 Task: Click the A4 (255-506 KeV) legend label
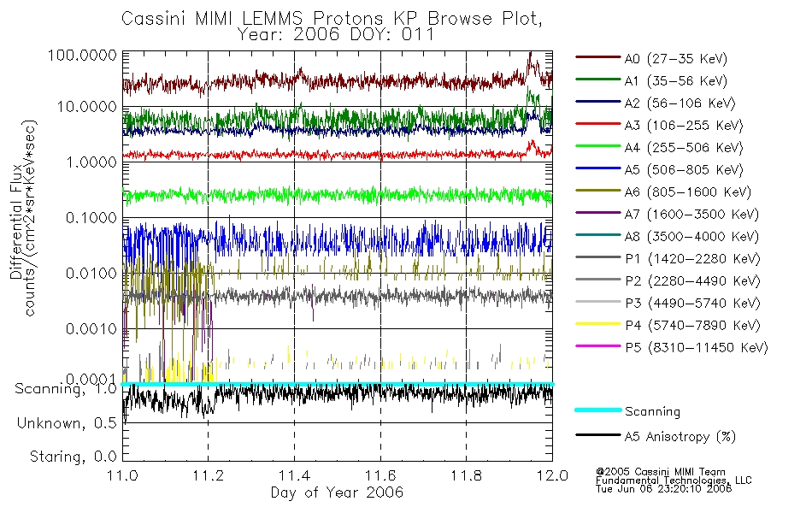pyautogui.click(x=684, y=148)
